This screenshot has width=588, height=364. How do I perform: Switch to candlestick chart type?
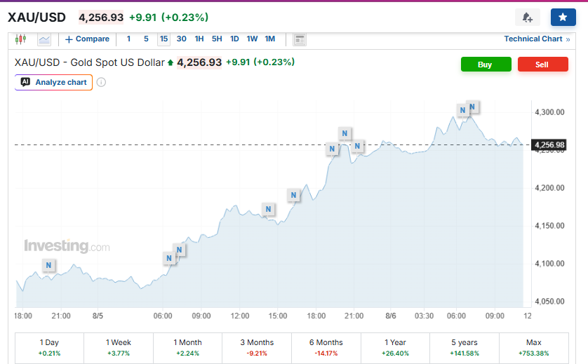click(x=20, y=39)
